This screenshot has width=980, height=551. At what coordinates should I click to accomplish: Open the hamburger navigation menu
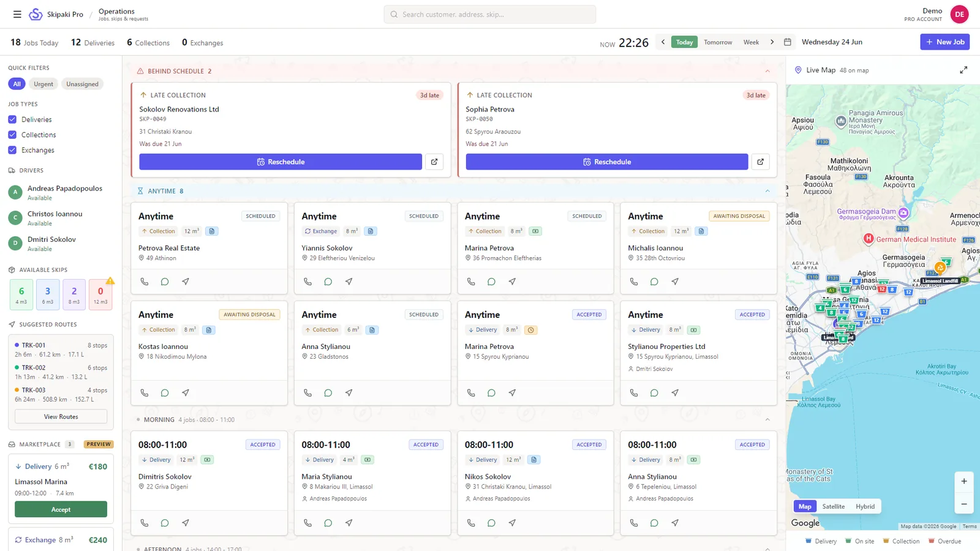[x=17, y=14]
